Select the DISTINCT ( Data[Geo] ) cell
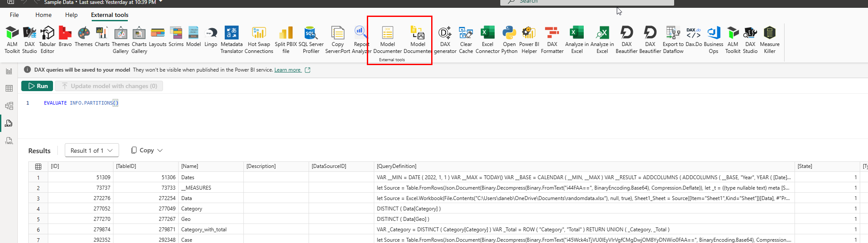Screen dimensions: 868x243 (584, 219)
